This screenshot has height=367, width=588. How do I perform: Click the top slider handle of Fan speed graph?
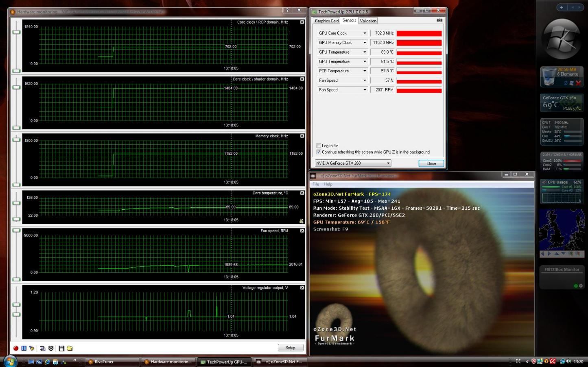[x=16, y=230]
